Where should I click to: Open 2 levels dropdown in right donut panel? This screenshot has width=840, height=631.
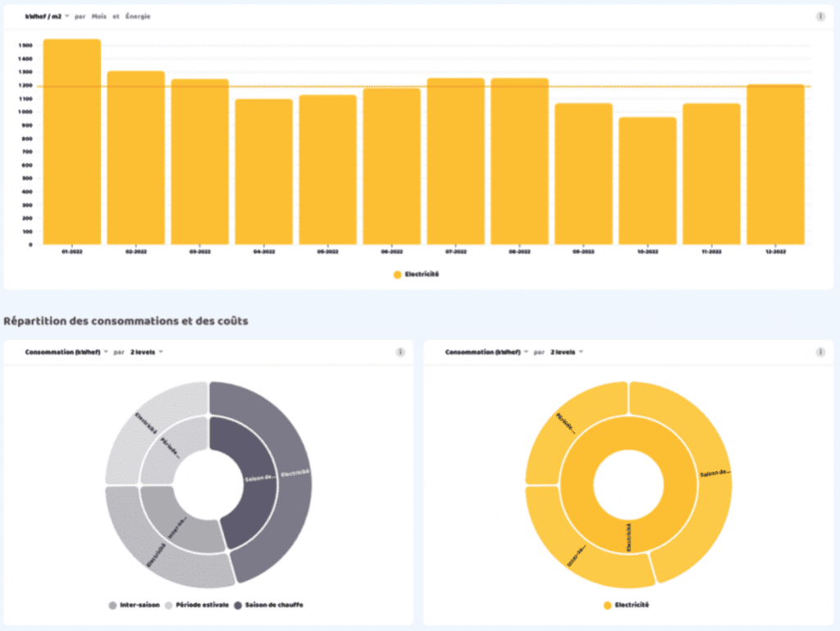[566, 352]
